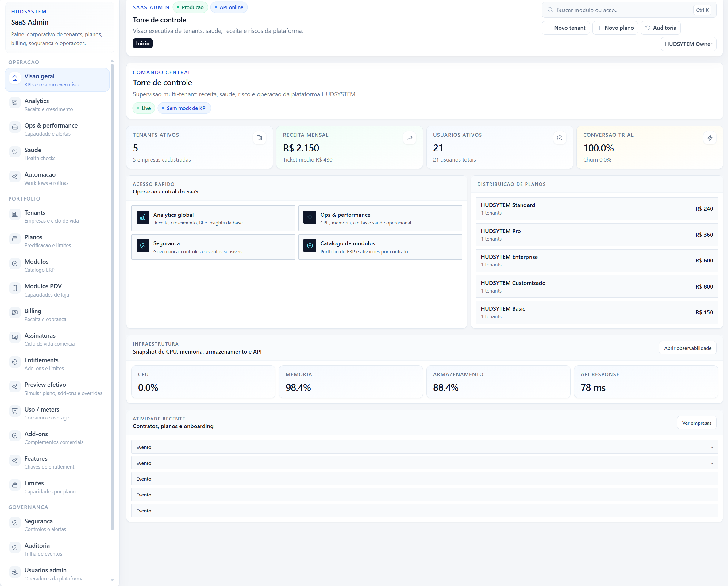Click the Live status pill
This screenshot has width=728, height=586.
point(144,108)
